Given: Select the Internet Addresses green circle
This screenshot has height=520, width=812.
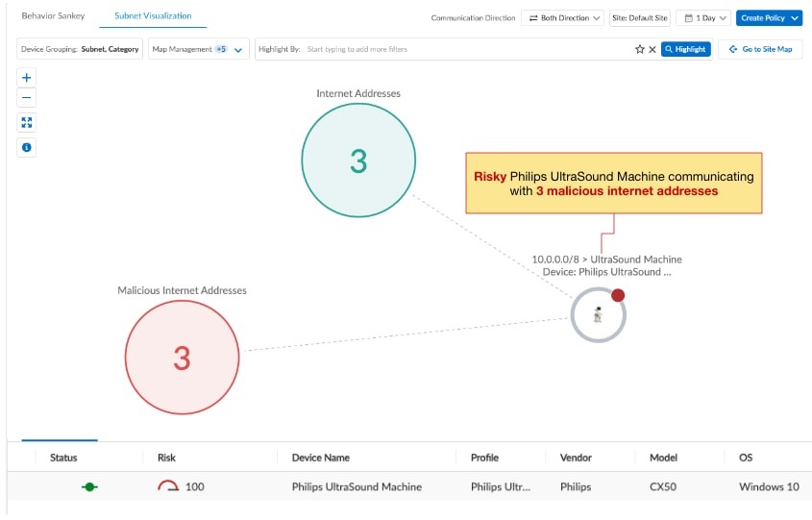Looking at the screenshot, I should pyautogui.click(x=358, y=161).
